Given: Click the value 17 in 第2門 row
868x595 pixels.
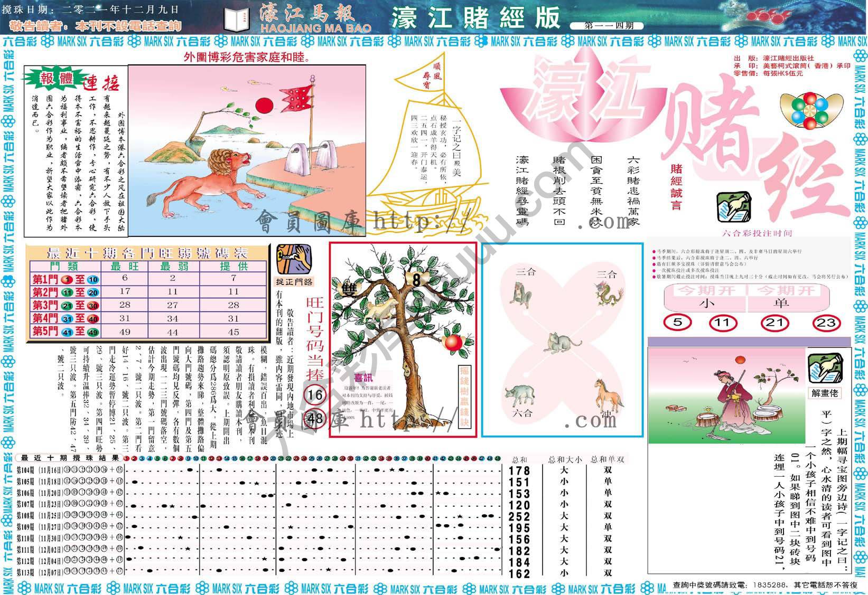Looking at the screenshot, I should click(125, 292).
